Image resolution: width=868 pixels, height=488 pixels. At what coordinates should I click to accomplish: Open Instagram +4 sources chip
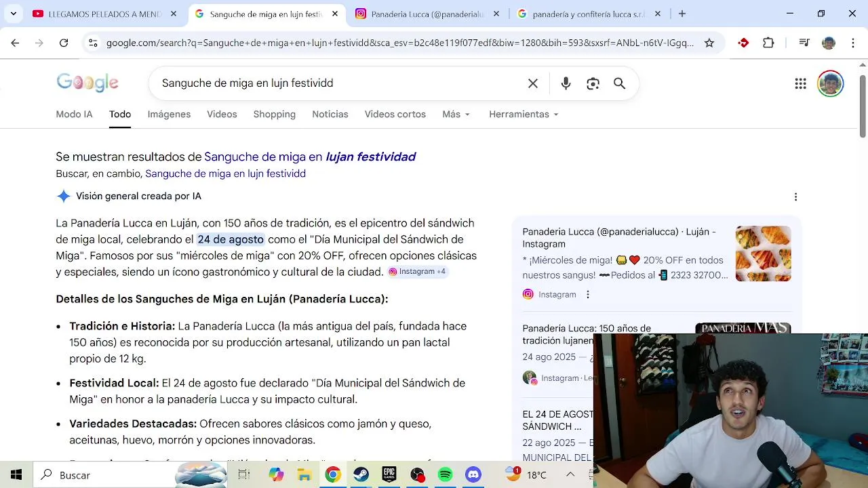pos(417,271)
